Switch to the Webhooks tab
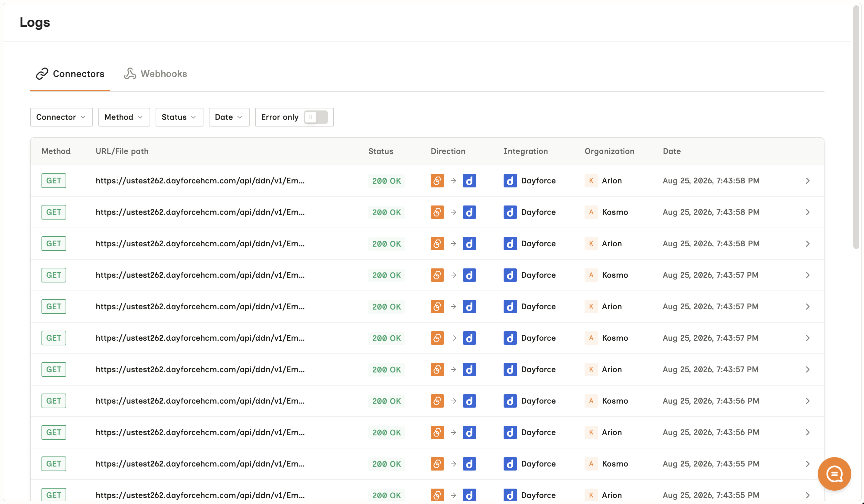The height and width of the screenshot is (504, 864). tap(155, 74)
